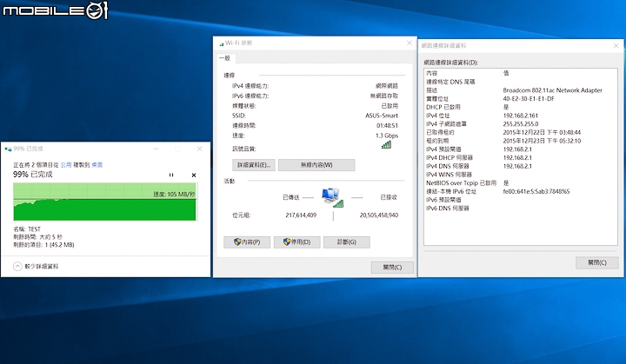
Task: Close Wi-Fi status with 關閉(C) button
Action: (x=392, y=268)
